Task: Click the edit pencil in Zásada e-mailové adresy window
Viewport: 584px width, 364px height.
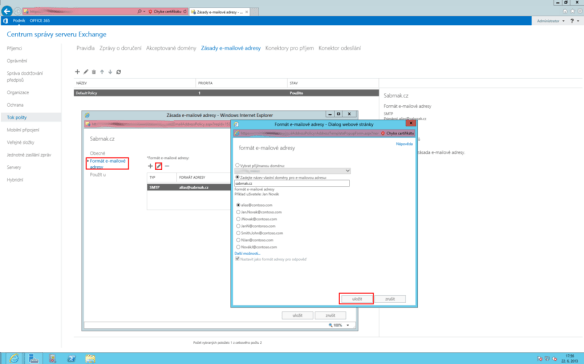Action: point(159,166)
